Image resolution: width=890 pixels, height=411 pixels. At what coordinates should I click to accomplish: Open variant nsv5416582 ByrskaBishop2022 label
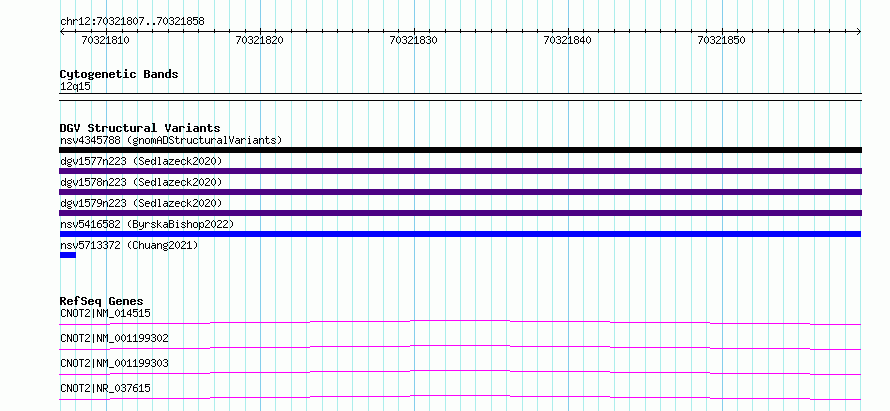click(147, 224)
